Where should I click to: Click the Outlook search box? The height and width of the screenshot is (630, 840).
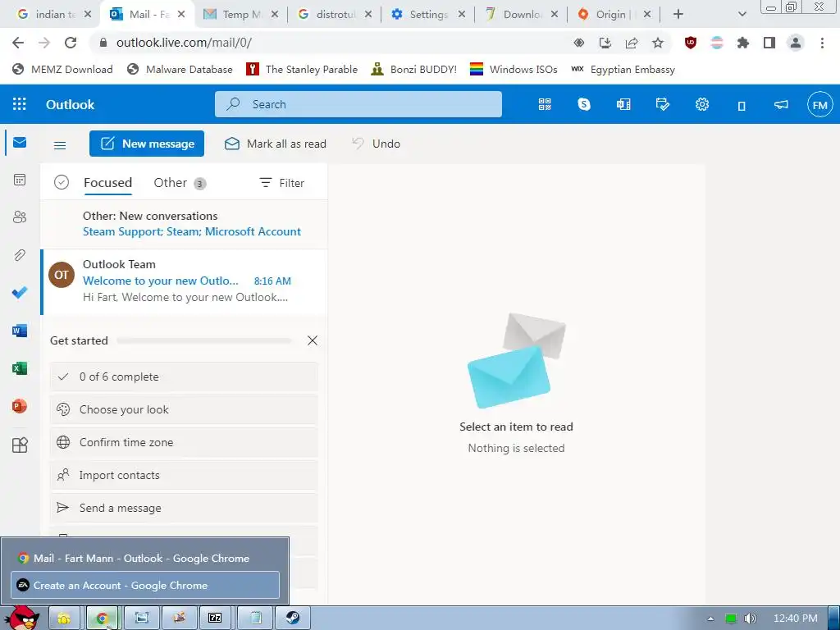[x=358, y=104]
